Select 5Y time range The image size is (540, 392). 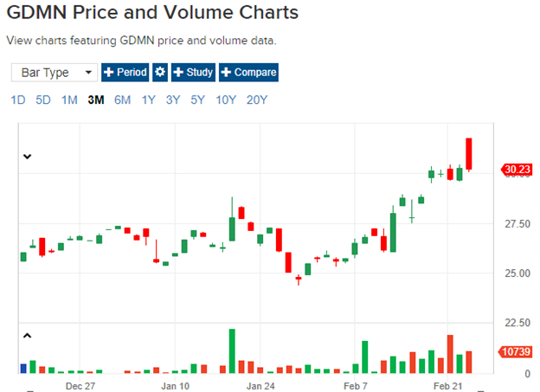pyautogui.click(x=197, y=100)
